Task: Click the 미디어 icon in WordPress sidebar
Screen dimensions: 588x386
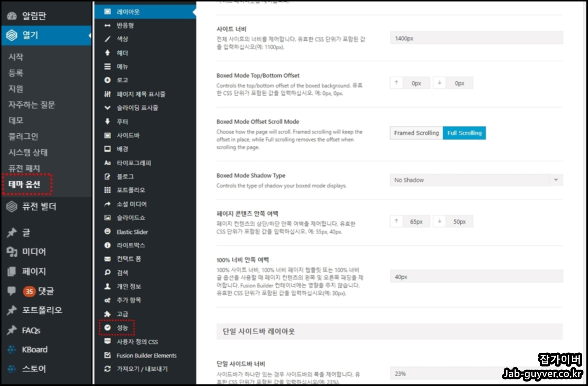Action: coord(12,252)
